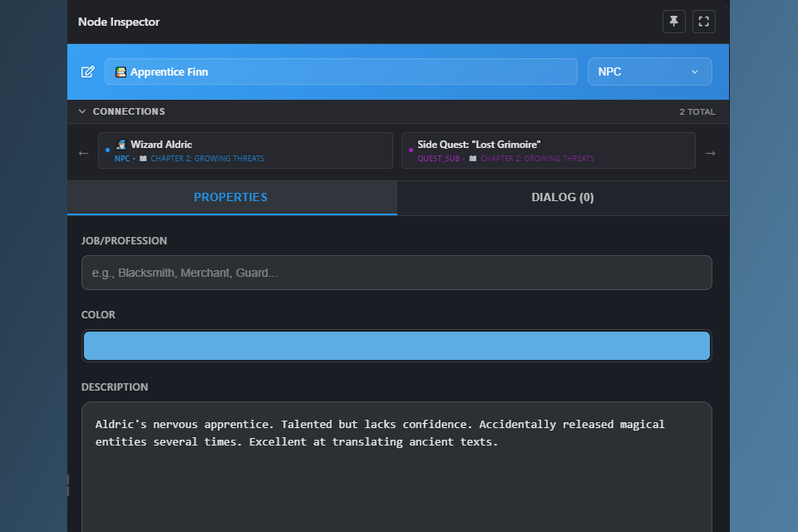Switch to the DIALOG (0) tab

point(563,197)
